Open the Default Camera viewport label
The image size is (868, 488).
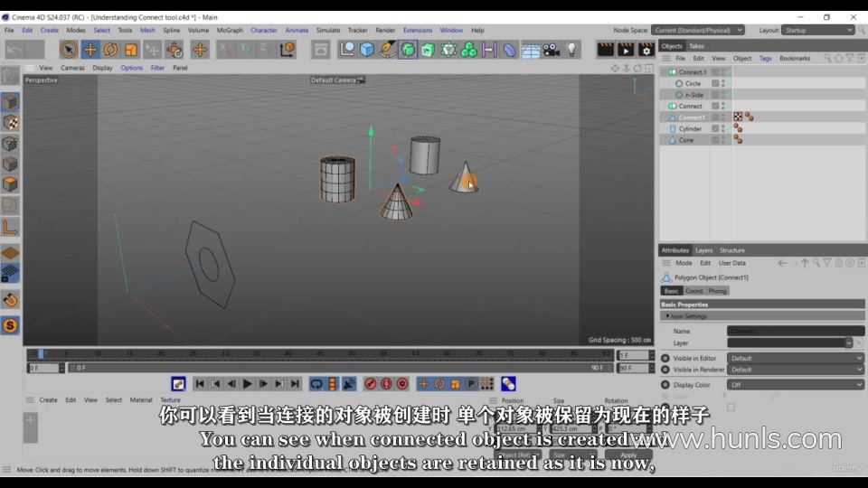coord(336,80)
